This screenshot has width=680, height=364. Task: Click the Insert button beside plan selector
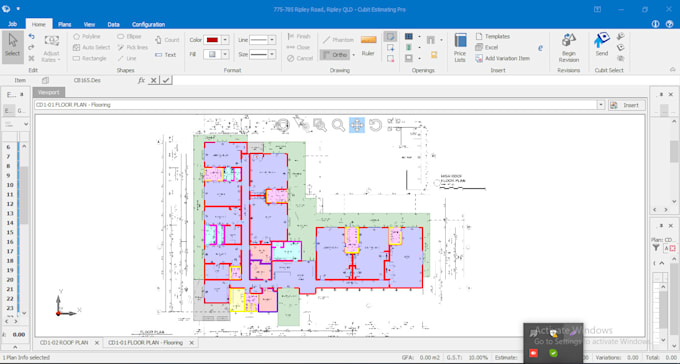tap(626, 105)
